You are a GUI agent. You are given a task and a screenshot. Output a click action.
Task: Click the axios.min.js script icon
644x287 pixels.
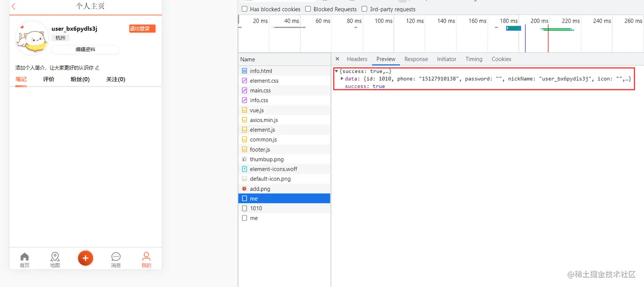pos(244,120)
